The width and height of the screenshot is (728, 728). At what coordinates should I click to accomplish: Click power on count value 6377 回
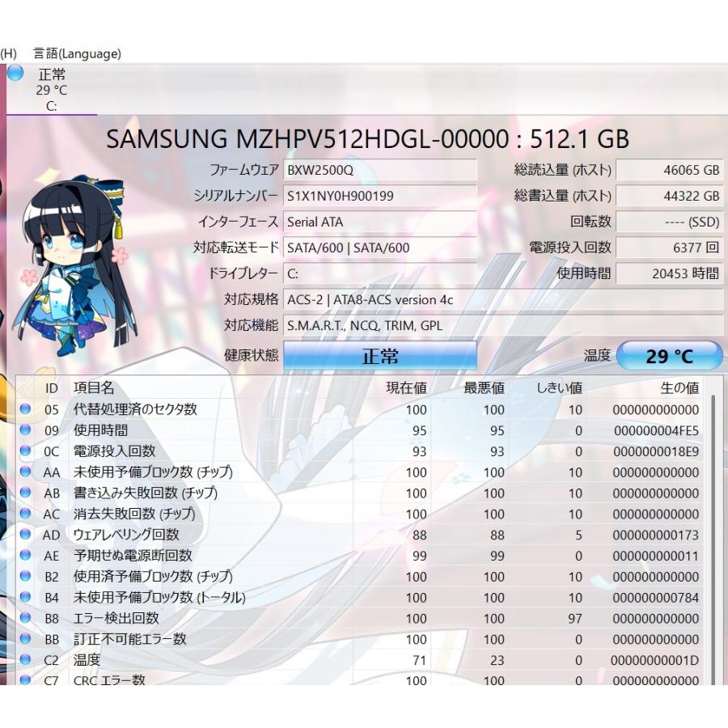click(669, 248)
